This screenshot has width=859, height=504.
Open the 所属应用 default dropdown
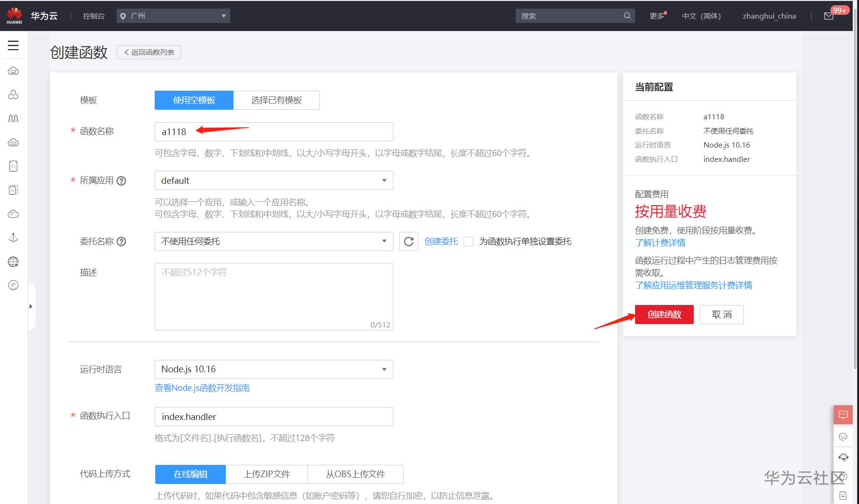tap(274, 180)
